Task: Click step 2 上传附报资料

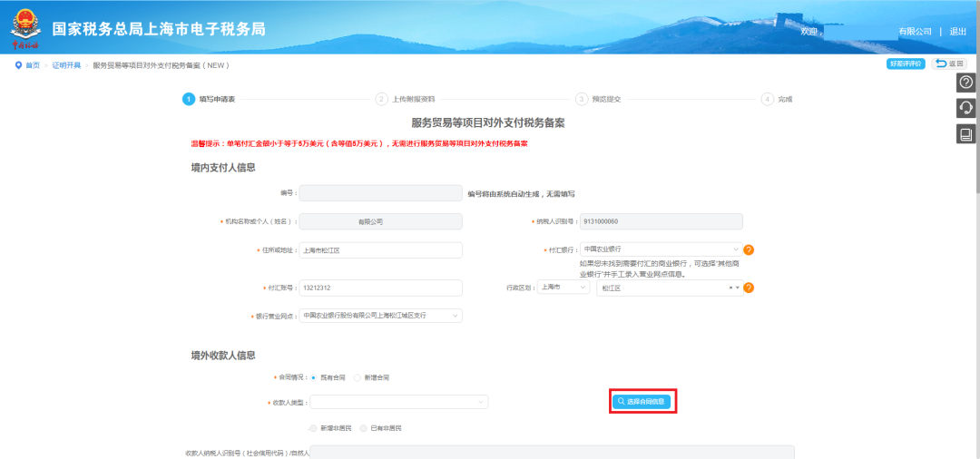Action: (x=407, y=99)
